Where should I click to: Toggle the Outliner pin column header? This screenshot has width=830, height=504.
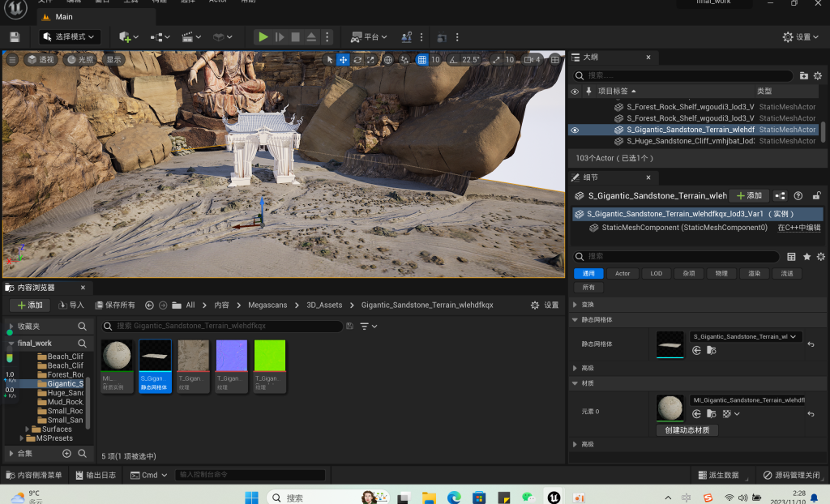[588, 91]
